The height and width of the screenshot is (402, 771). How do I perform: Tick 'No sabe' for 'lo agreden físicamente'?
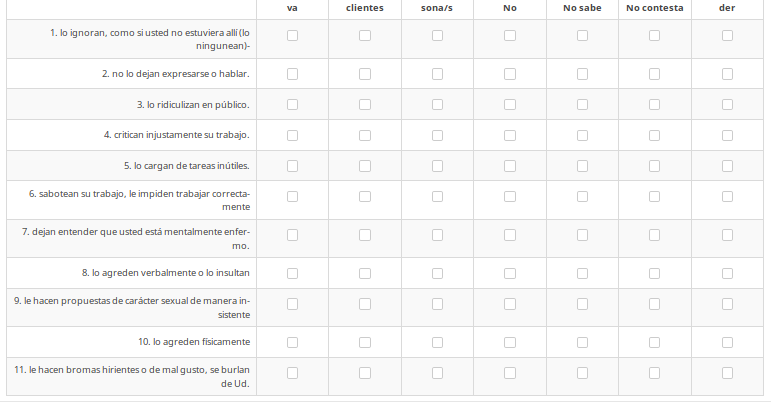[582, 342]
